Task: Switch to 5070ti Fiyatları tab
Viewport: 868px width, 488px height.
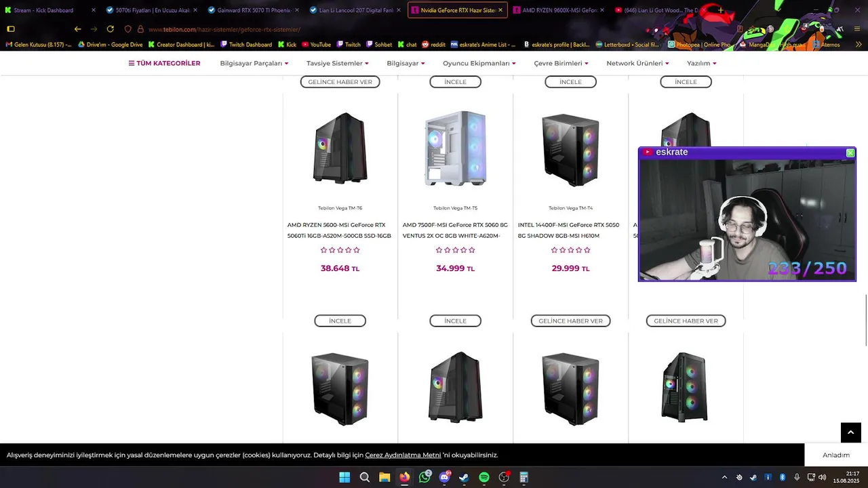Action: pos(152,10)
